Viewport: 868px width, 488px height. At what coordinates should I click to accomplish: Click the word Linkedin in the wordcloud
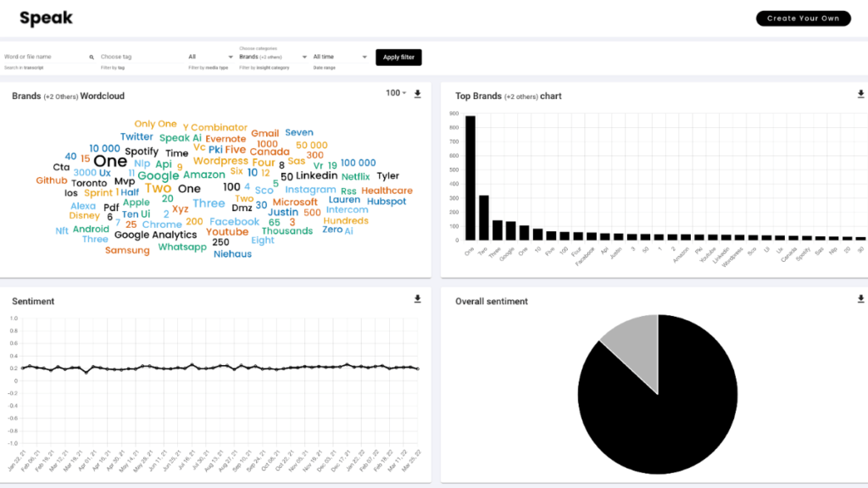coord(317,175)
